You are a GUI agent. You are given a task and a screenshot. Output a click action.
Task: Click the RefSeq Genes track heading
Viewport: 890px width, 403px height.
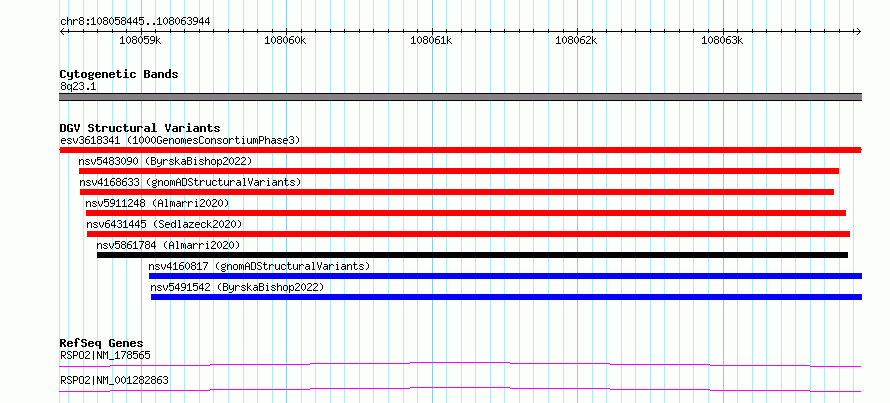tap(102, 343)
